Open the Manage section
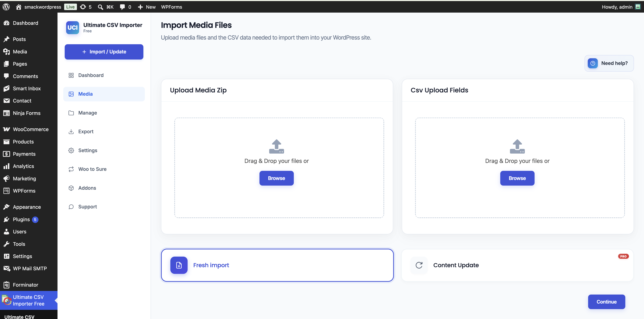This screenshot has height=319, width=644. coord(104,113)
